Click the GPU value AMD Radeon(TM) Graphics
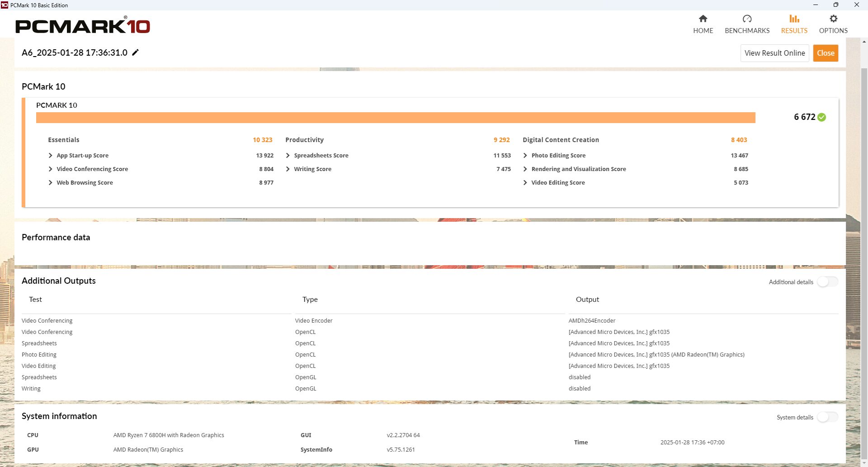Screen dimensions: 868x467 tap(148, 449)
